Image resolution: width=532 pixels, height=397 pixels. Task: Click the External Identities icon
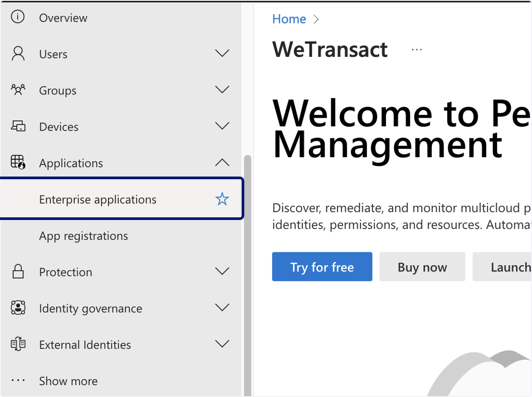pos(18,344)
